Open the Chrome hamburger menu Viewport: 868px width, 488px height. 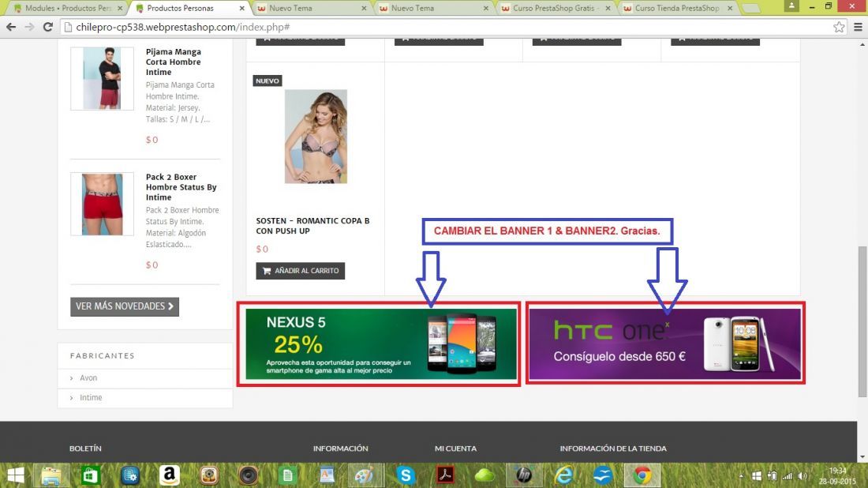(858, 27)
